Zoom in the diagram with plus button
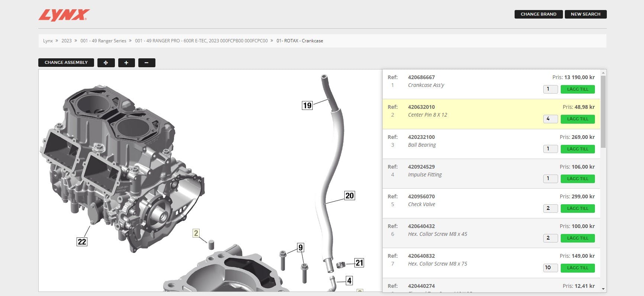Image resolution: width=644 pixels, height=296 pixels. coord(126,63)
